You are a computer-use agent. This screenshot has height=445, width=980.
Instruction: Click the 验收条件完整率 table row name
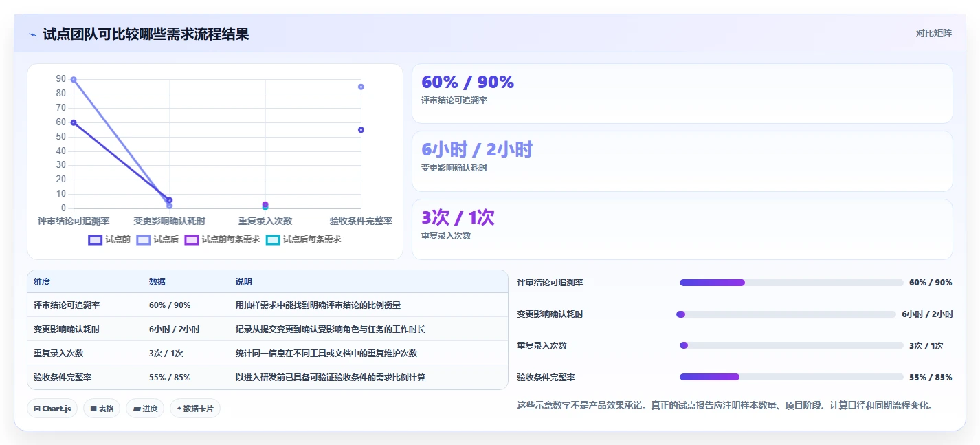[x=63, y=378]
